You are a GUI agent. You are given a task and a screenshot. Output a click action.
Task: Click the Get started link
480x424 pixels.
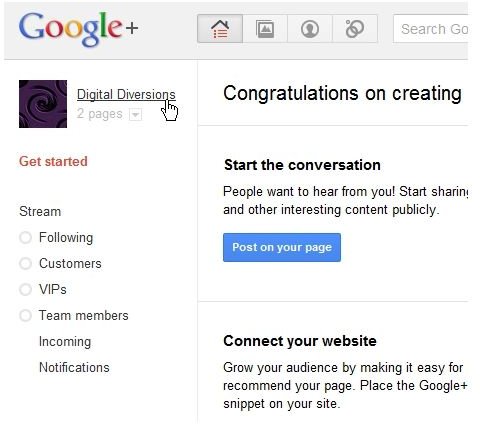click(53, 161)
